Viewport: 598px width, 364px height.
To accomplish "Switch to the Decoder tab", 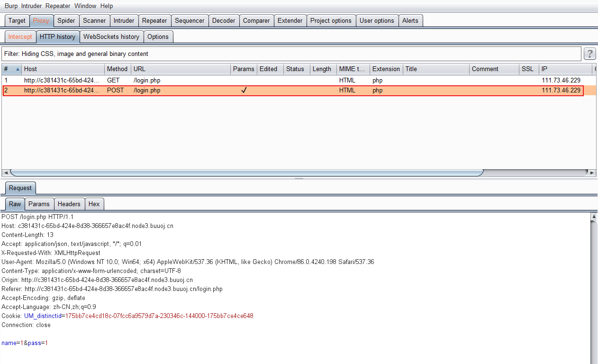I will pos(223,20).
